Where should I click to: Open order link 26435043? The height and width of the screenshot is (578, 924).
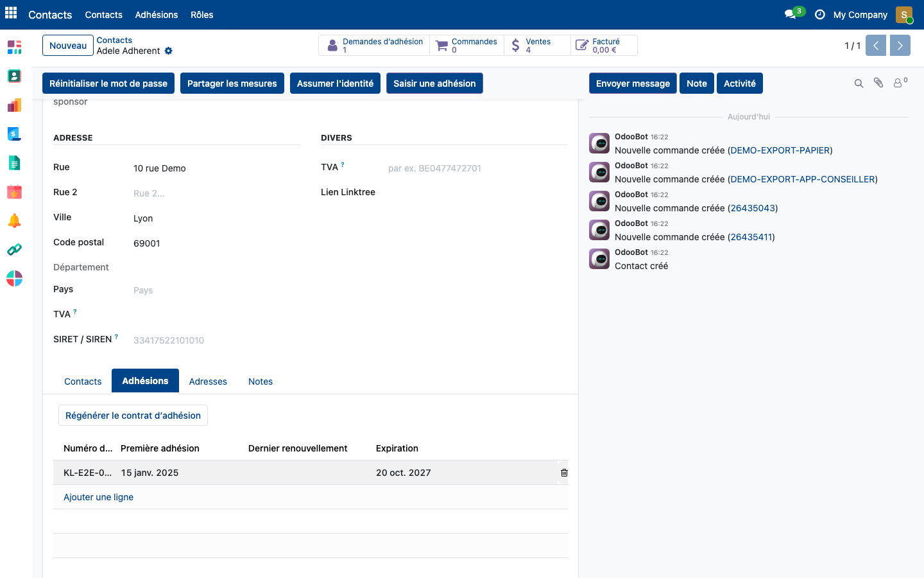[x=753, y=208]
